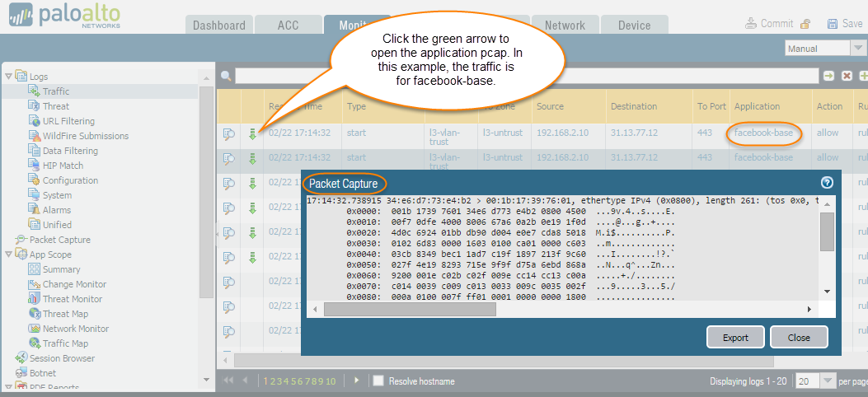The width and height of the screenshot is (868, 397).
Task: Close the Packet Capture dialog
Action: (799, 337)
